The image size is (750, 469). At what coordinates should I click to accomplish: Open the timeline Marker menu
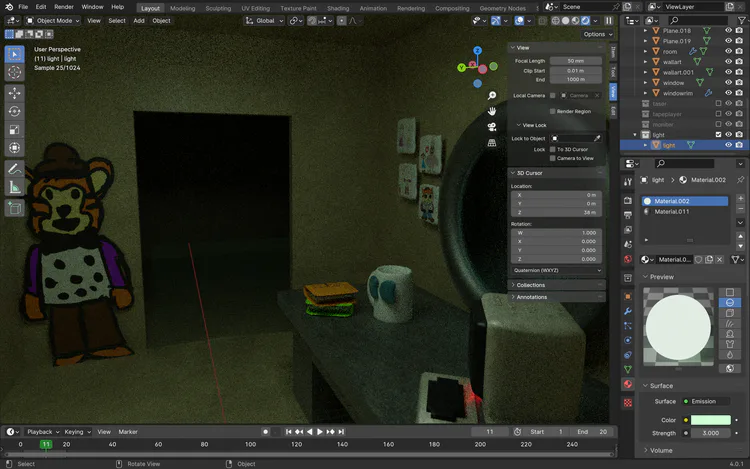128,432
